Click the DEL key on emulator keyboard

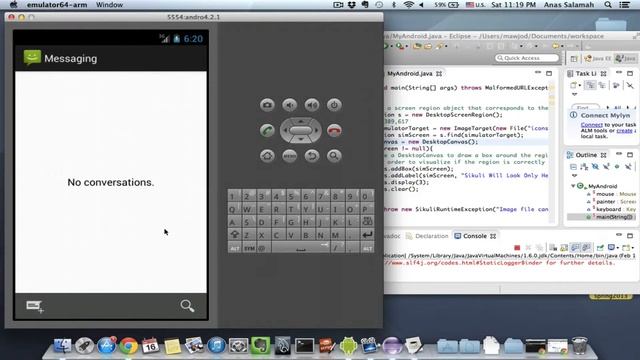pyautogui.click(x=367, y=222)
